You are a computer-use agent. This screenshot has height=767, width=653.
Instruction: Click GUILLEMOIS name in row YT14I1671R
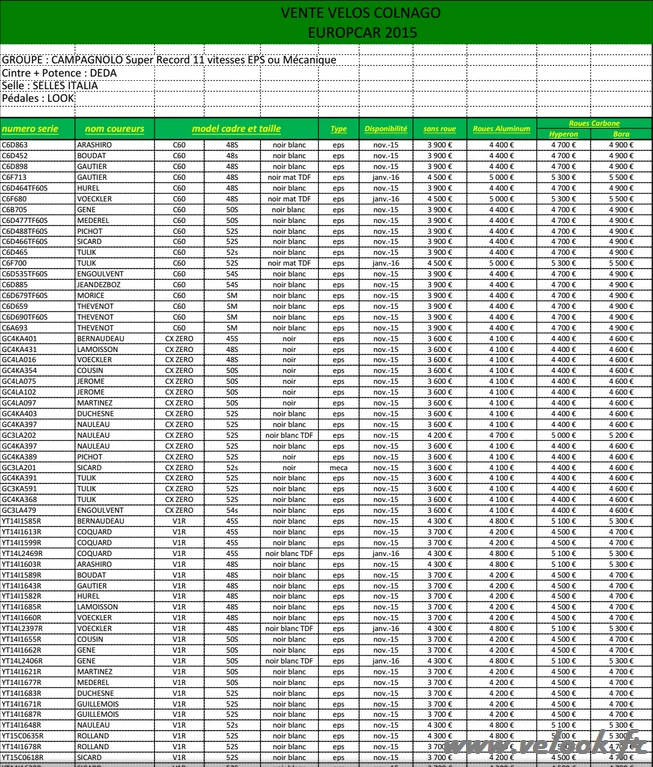pos(98,703)
